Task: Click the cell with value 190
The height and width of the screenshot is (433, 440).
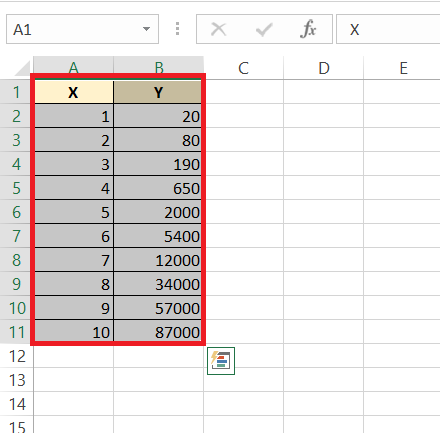Action: click(x=158, y=164)
